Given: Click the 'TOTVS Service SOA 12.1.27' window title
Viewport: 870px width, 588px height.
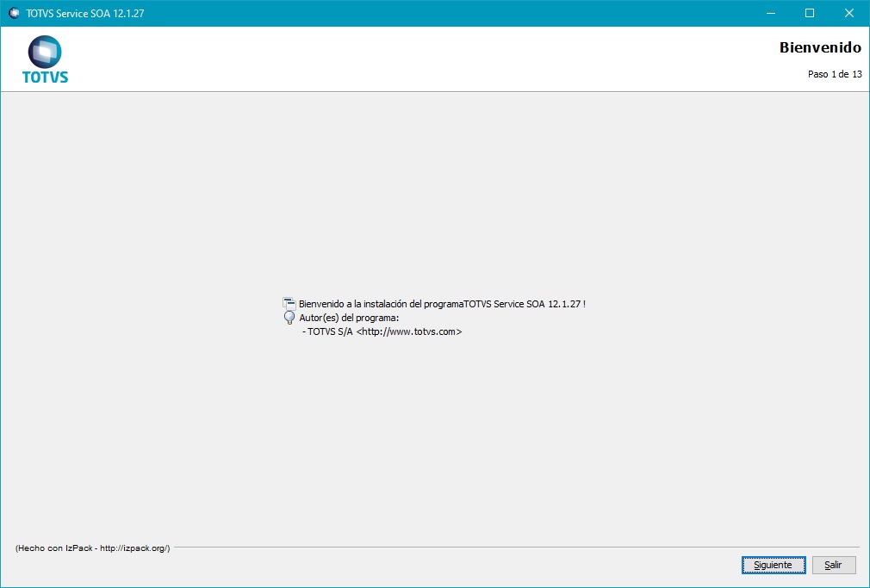Looking at the screenshot, I should pos(85,13).
